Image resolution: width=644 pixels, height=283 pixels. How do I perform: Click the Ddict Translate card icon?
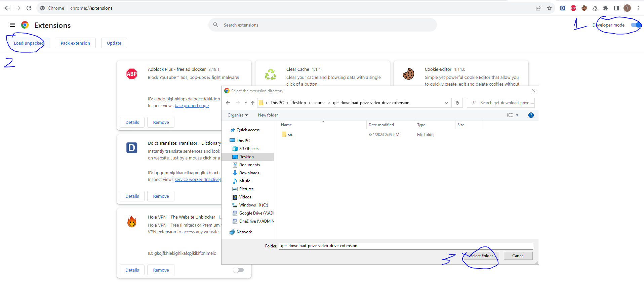tap(132, 148)
